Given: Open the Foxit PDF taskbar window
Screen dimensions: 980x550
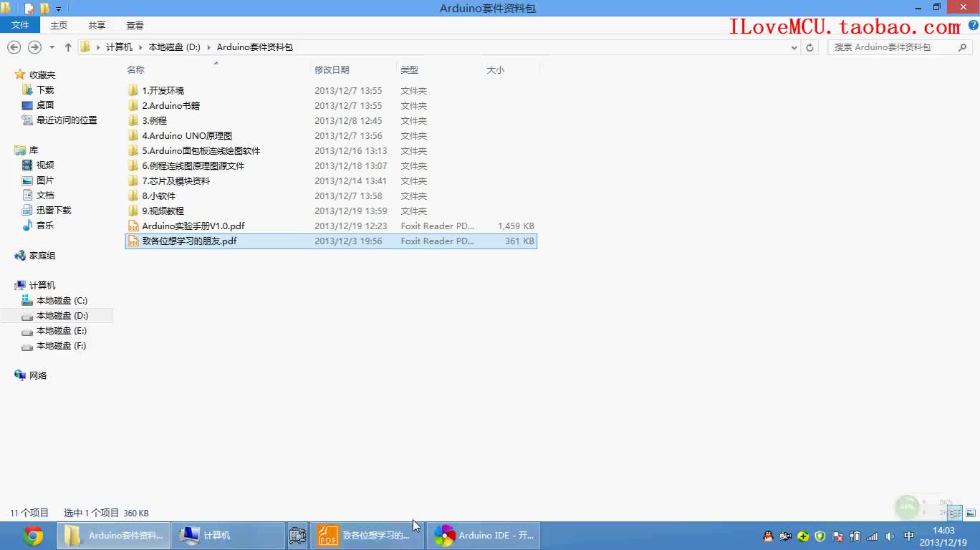Looking at the screenshot, I should 367,535.
